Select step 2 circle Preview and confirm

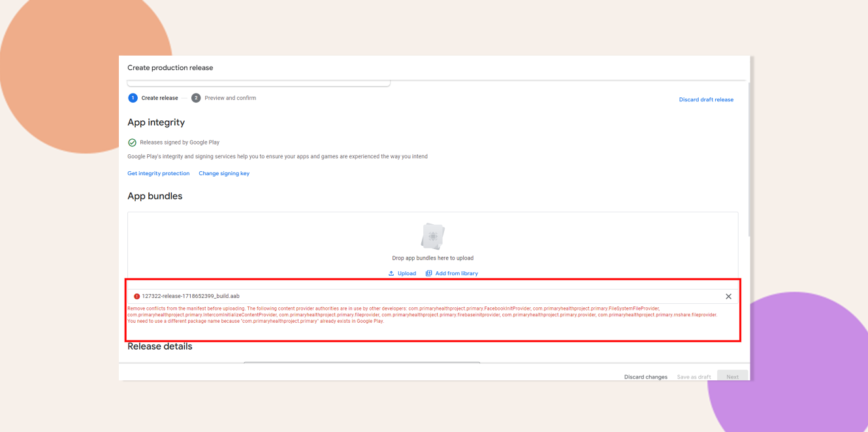coord(196,98)
